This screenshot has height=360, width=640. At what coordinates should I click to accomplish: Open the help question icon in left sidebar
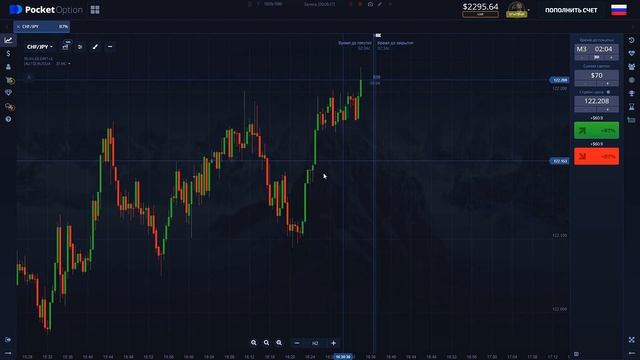pyautogui.click(x=8, y=119)
